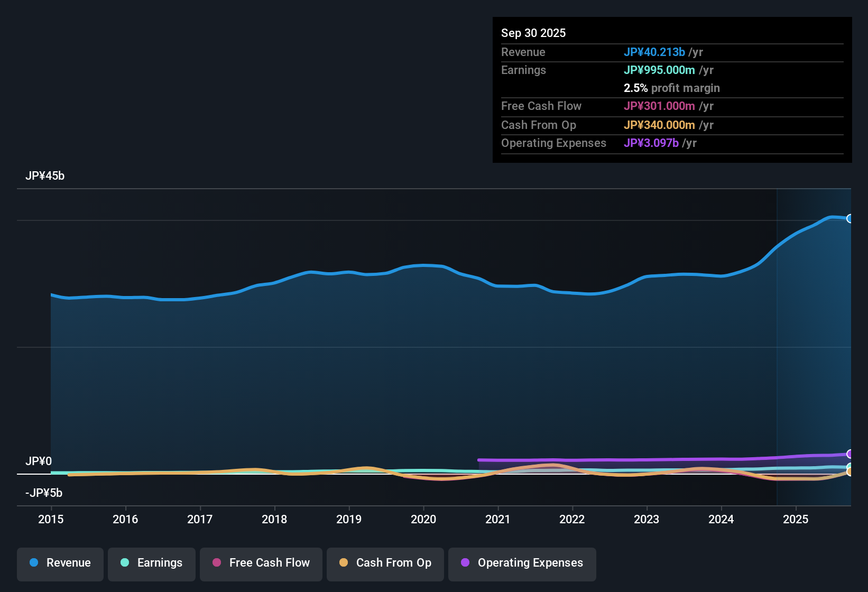
Task: Click the blue Revenue legend dot
Action: click(x=33, y=563)
